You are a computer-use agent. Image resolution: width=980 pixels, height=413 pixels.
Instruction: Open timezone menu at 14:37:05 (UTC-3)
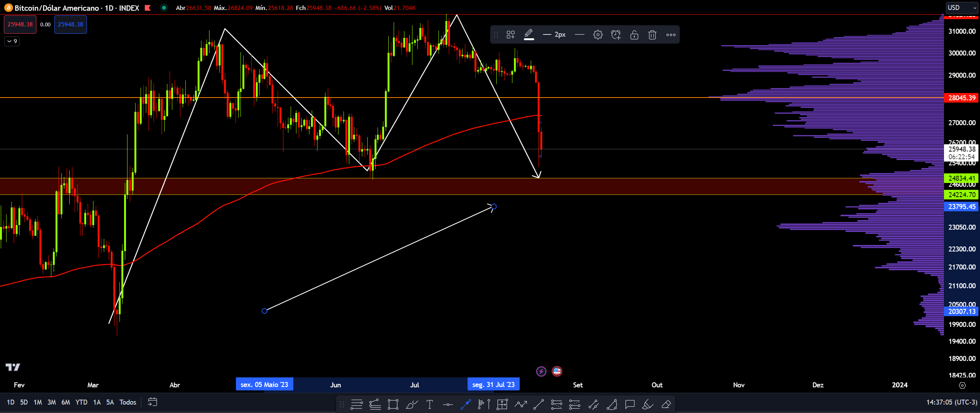[x=952, y=402]
